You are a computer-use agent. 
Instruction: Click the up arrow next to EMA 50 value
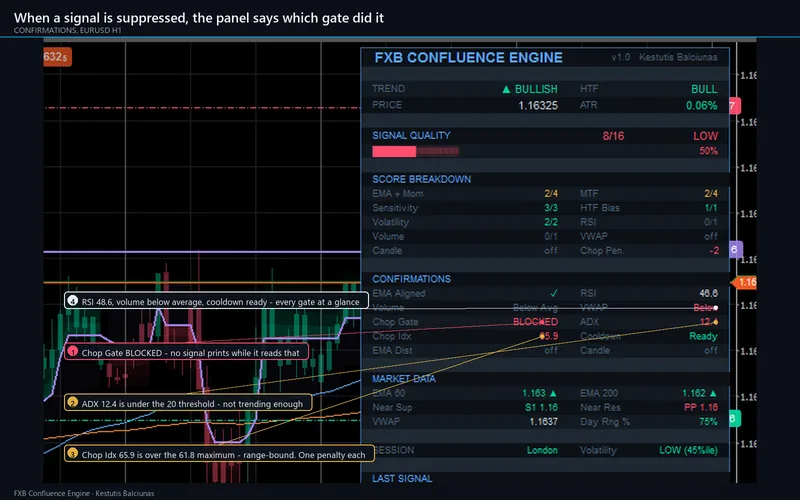(x=553, y=393)
